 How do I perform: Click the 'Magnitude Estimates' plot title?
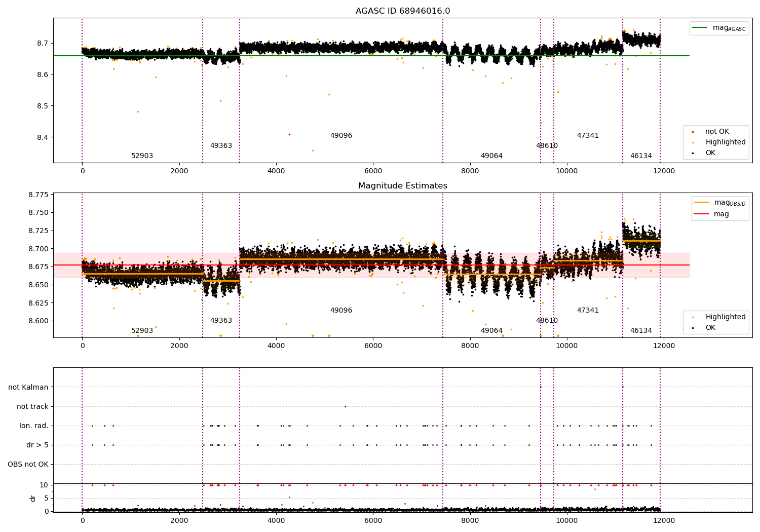[x=403, y=186]
